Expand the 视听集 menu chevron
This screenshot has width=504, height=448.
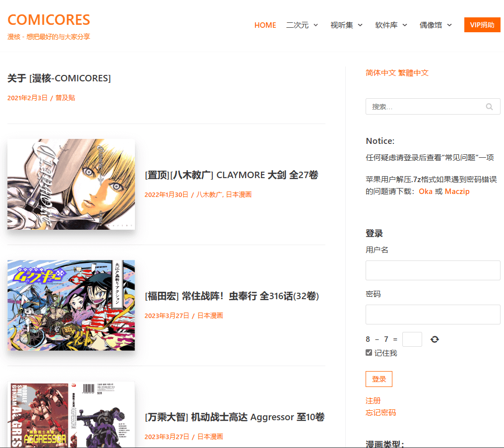[360, 25]
